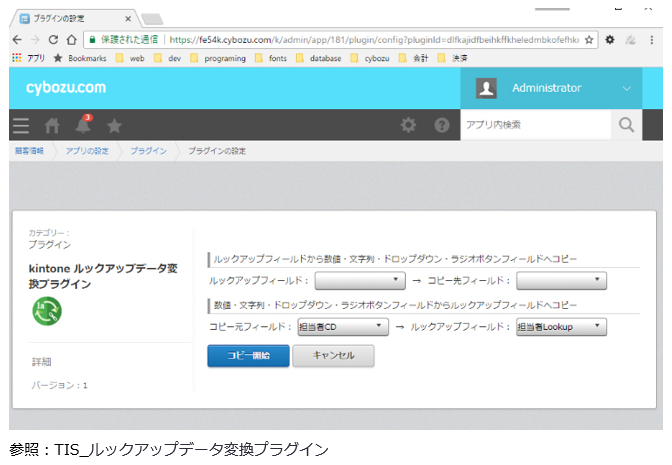Select the プラグインの設定 browser tab
Image resolution: width=672 pixels, height=465 pixels.
coord(72,17)
